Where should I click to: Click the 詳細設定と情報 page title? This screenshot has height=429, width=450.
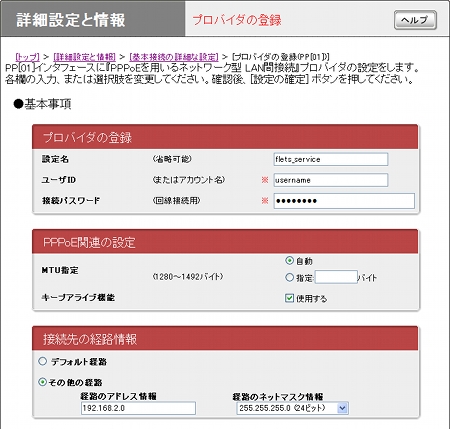[x=71, y=20]
